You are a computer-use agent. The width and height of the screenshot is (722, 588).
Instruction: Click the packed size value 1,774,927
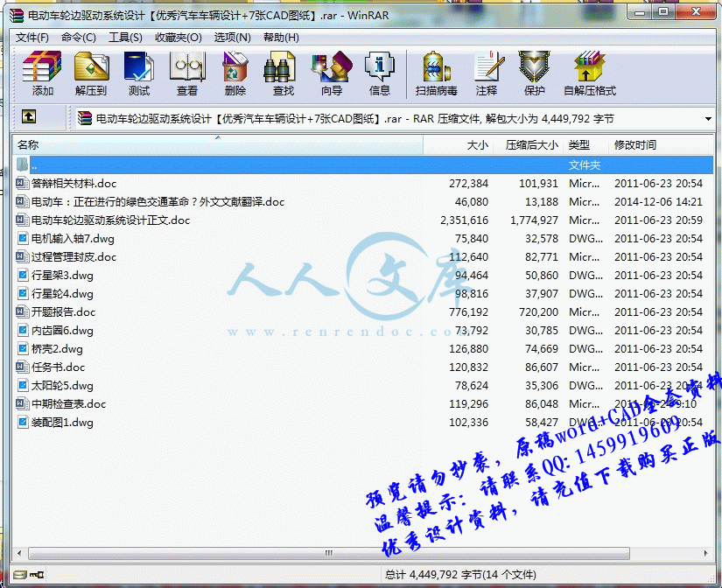click(x=534, y=220)
